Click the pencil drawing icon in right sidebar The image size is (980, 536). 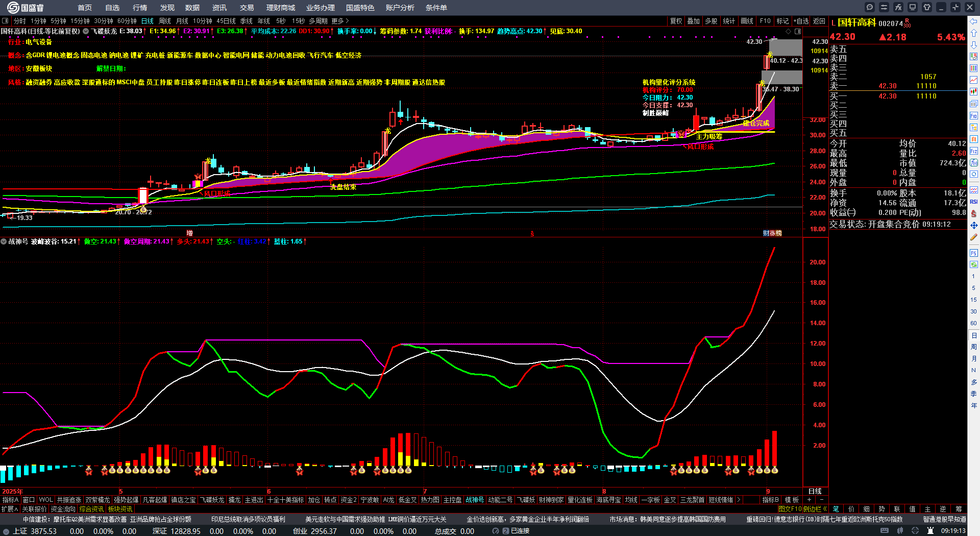tap(974, 237)
